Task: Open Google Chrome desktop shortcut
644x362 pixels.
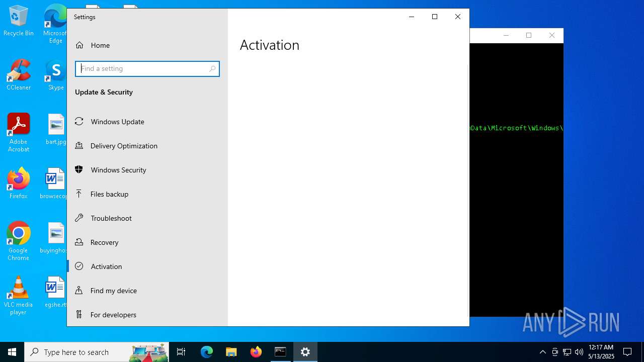Action: pyautogui.click(x=19, y=241)
